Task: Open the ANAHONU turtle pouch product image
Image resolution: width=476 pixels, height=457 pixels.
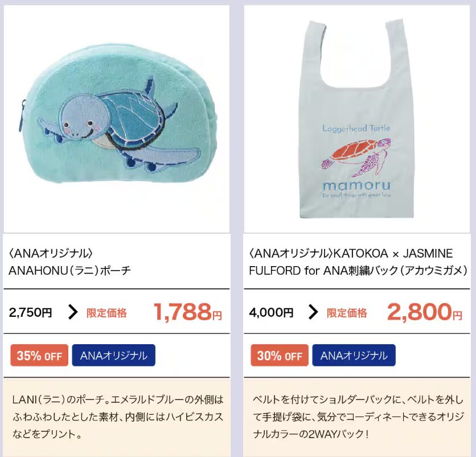Action: coord(117,119)
